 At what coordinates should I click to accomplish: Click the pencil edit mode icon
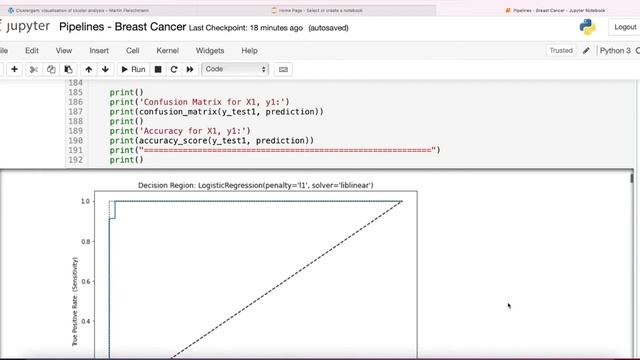click(x=586, y=51)
